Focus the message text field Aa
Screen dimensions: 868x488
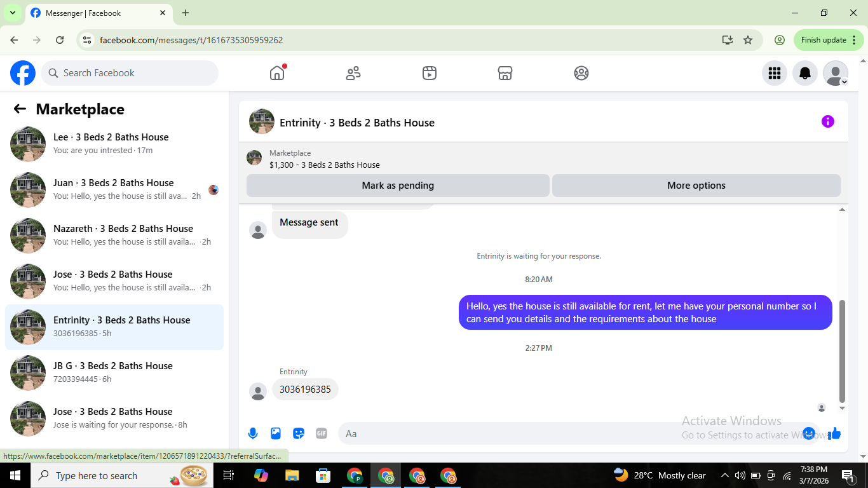(572, 433)
